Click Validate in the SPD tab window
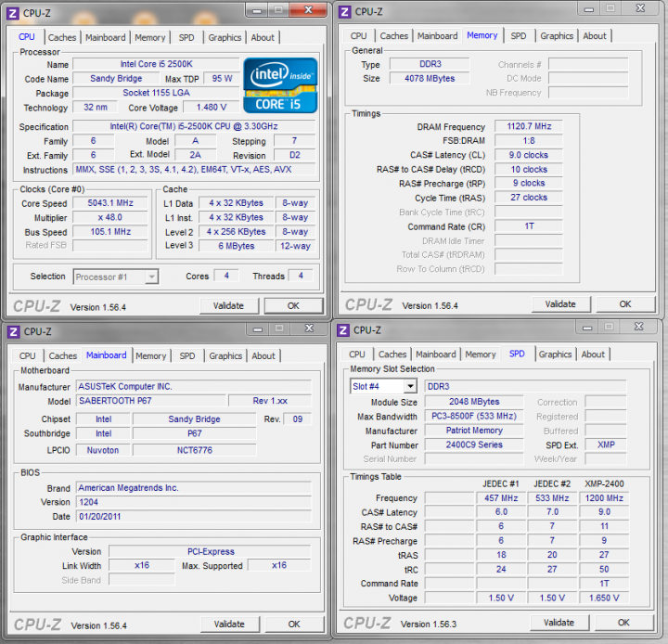This screenshot has width=668, height=644. pyautogui.click(x=559, y=623)
